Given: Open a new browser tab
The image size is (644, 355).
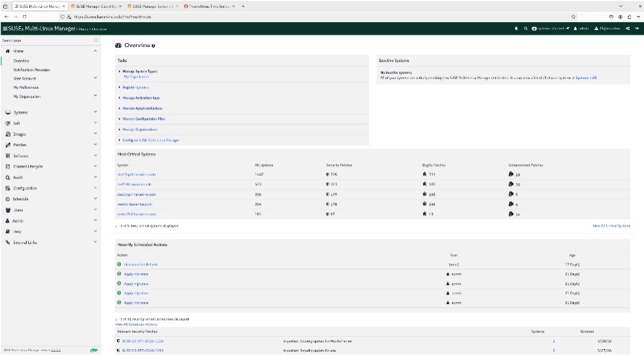Looking at the screenshot, I should pyautogui.click(x=243, y=6).
